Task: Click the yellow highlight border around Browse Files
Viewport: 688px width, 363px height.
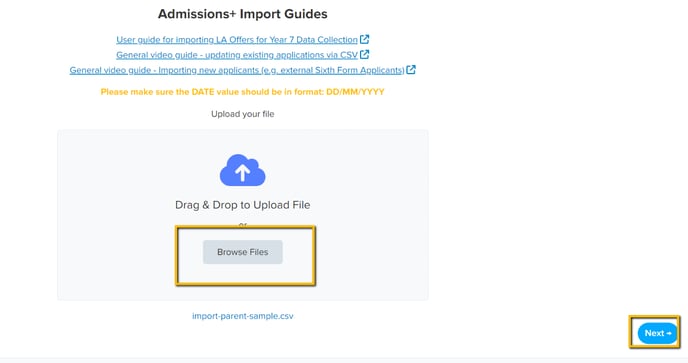Action: (x=245, y=227)
